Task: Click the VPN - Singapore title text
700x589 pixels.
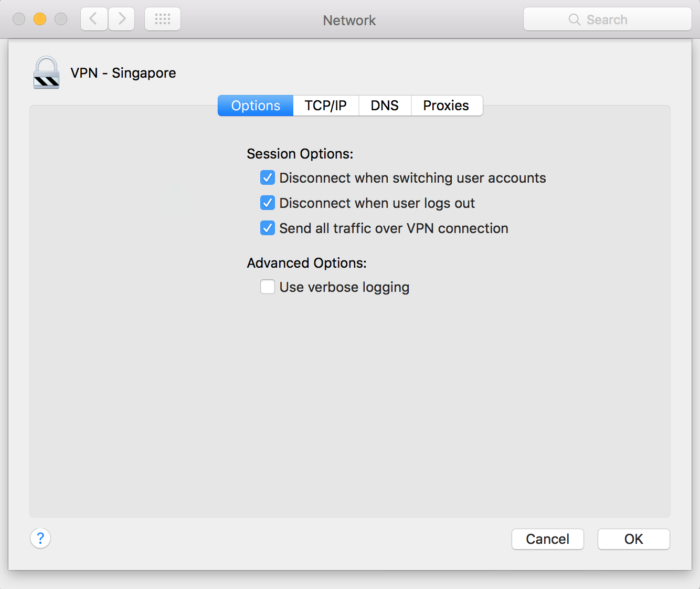Action: point(123,73)
